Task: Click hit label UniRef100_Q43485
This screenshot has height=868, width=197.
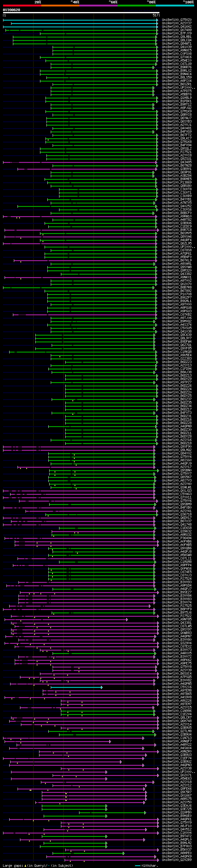Action: click(176, 162)
